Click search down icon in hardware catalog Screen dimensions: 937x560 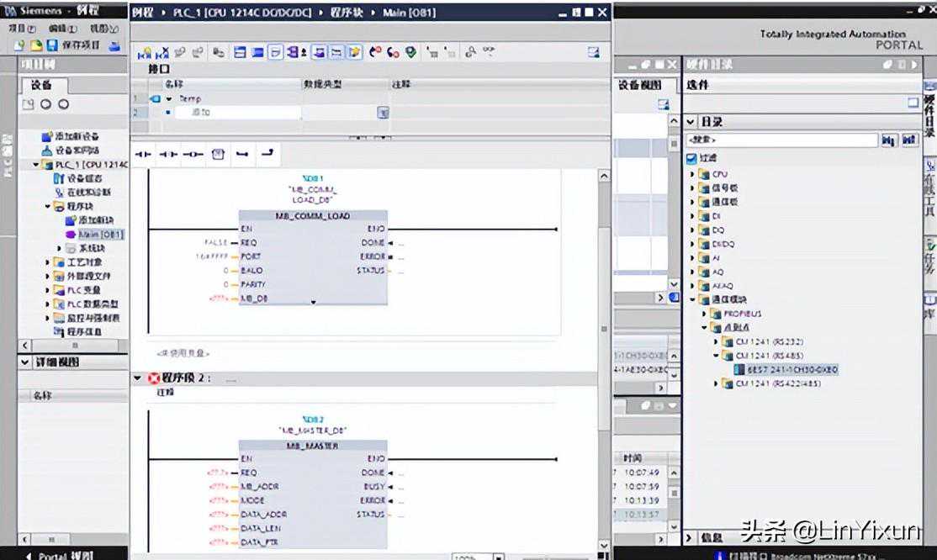pos(889,140)
